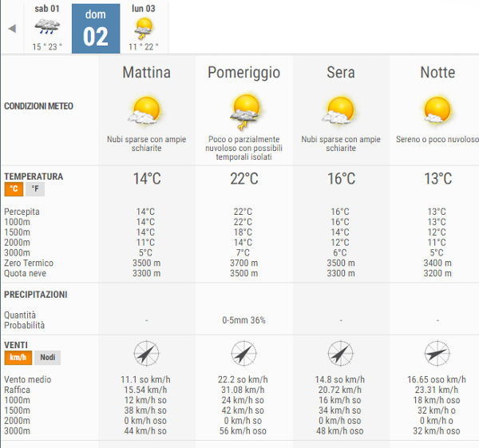Click Notte clear sky weather icon

[437, 109]
